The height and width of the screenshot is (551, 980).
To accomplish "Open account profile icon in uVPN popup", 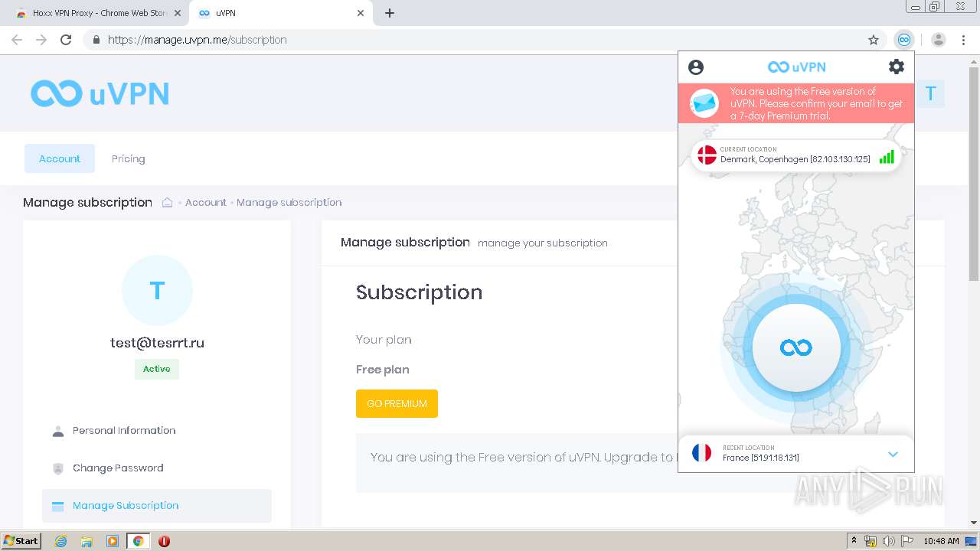I will 696,67.
